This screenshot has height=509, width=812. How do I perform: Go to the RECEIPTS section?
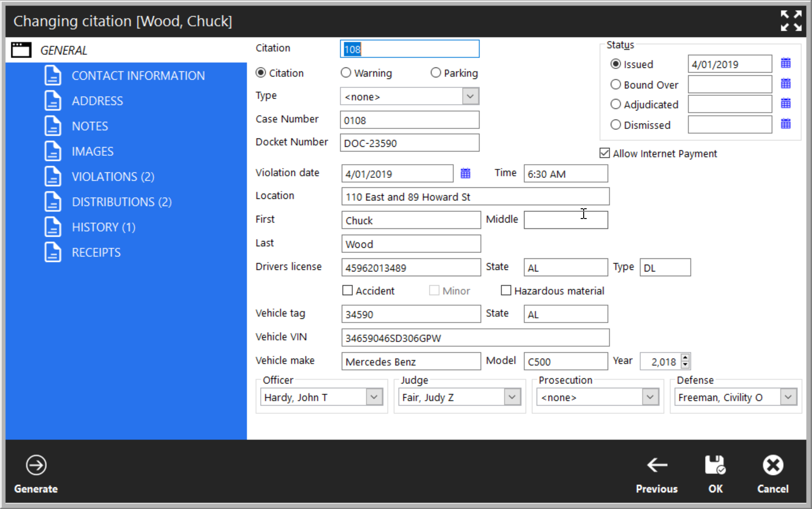pos(96,252)
